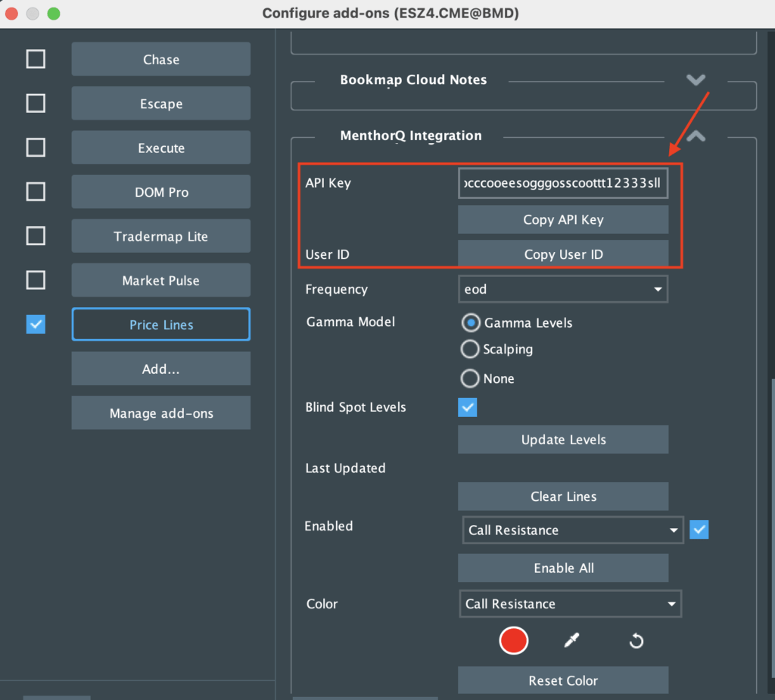Open the Color selector dropdown for Call Resistance
Screen dimensions: 775x700
570,604
